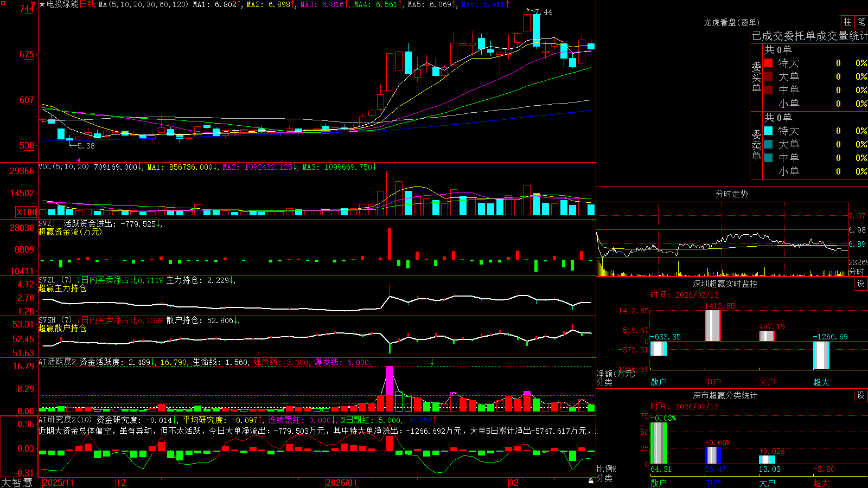Click the 超赢资金流(万元) label

70,232
